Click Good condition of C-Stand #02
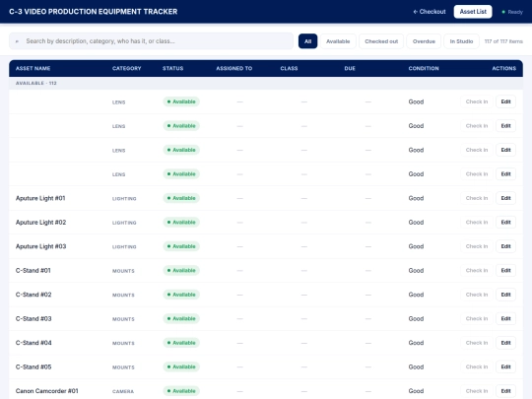This screenshot has height=399, width=532. 416,295
